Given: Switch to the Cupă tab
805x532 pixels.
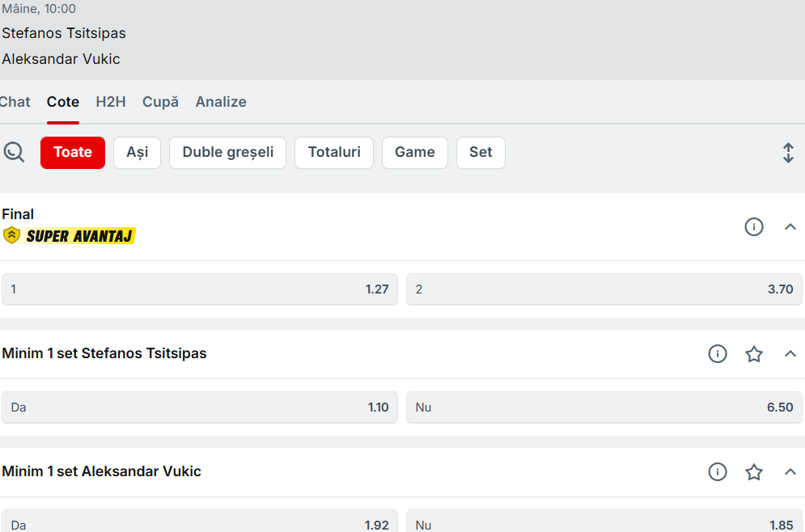Looking at the screenshot, I should [x=160, y=102].
